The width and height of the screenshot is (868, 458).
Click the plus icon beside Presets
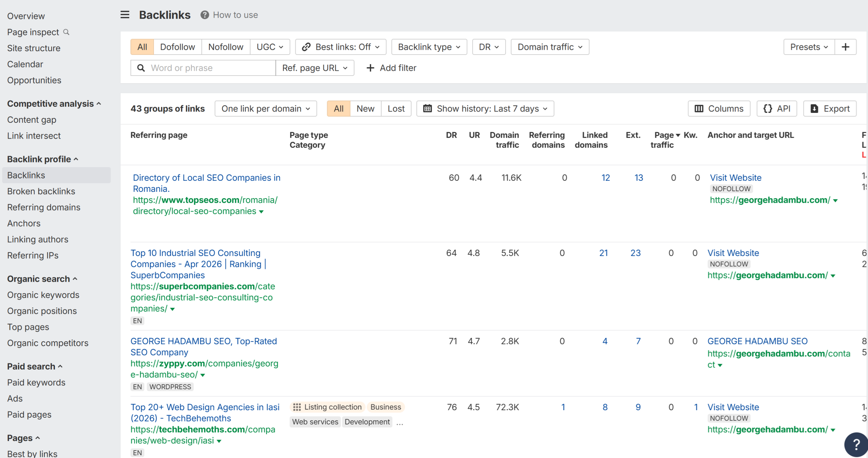coord(845,47)
